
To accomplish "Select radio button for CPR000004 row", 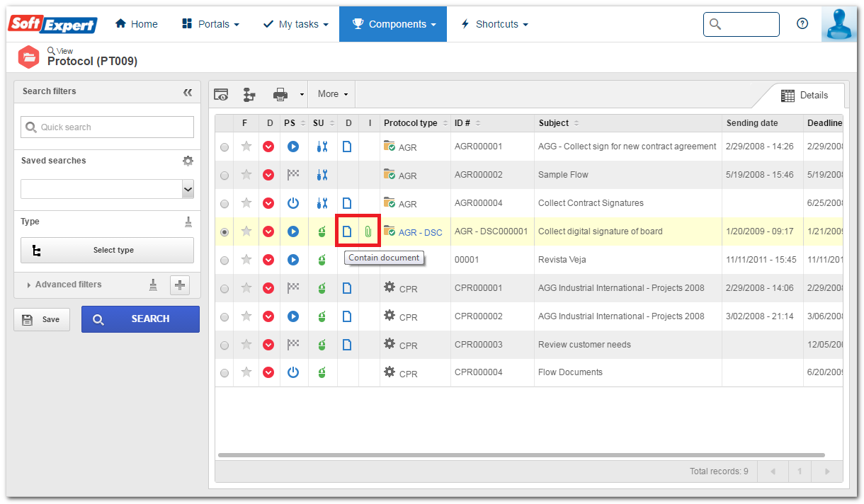I will 224,374.
